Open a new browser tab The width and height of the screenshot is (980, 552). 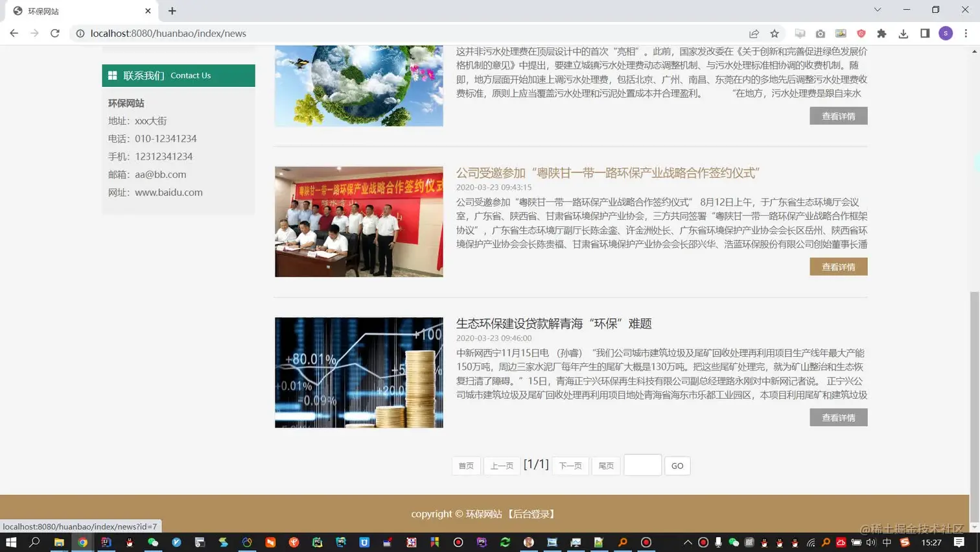172,11
